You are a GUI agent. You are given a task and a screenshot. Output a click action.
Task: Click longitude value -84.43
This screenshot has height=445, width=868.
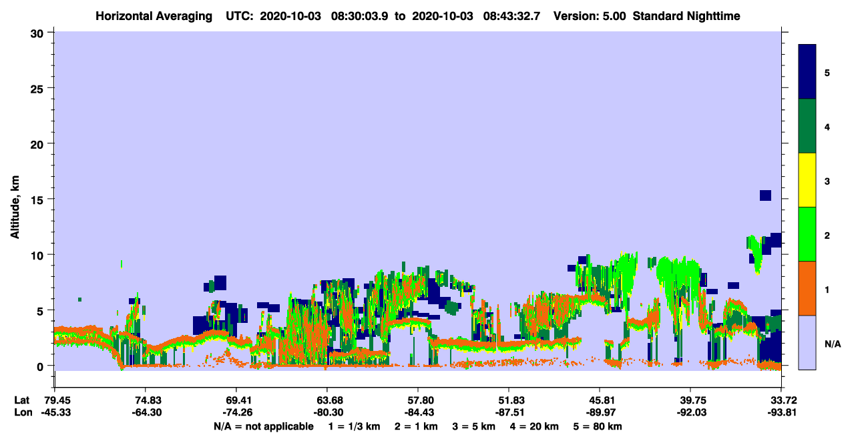(418, 413)
